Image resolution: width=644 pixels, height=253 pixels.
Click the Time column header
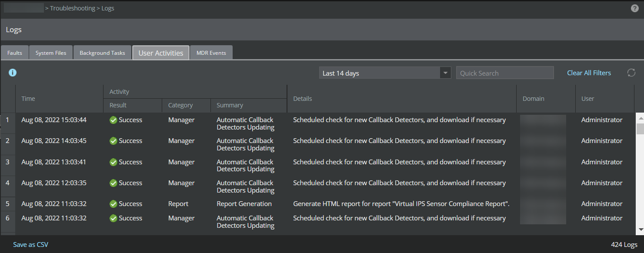[x=60, y=99]
